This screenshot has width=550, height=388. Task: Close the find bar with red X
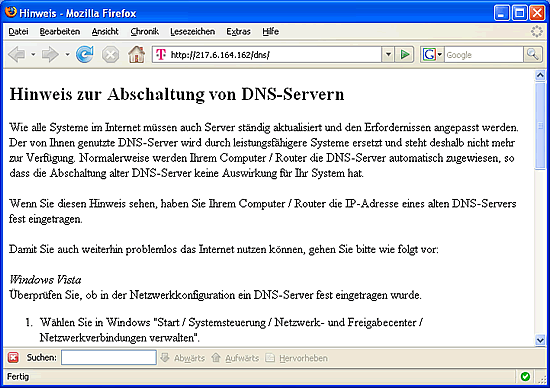coord(13,357)
